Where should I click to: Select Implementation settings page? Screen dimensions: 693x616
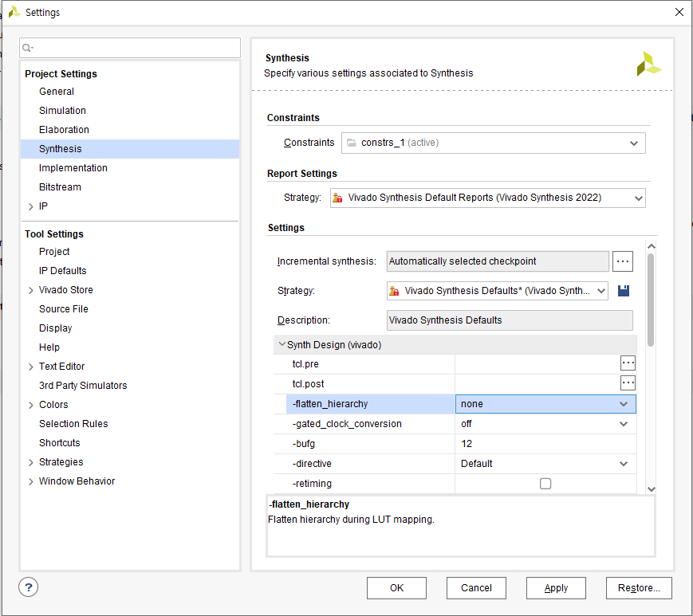click(x=73, y=168)
